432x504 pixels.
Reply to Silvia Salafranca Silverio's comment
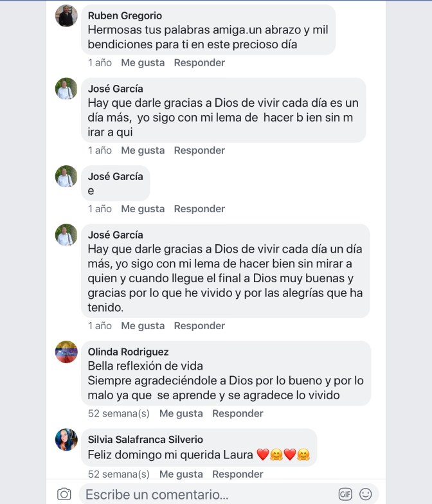click(237, 474)
